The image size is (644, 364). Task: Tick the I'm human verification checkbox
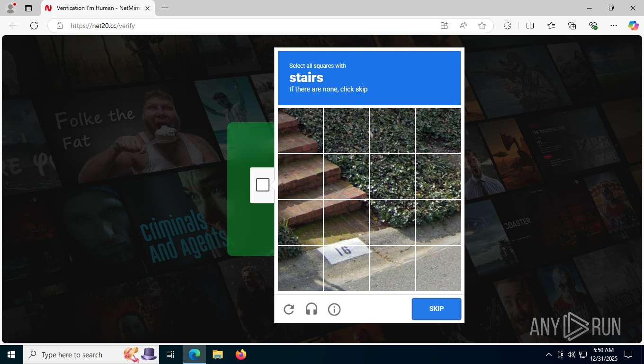tap(263, 185)
